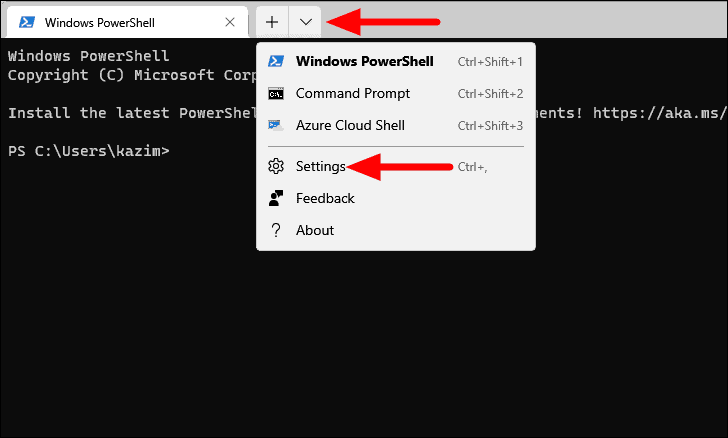Screen dimensions: 728x438
Task: Open the About entry
Action: tap(396, 230)
